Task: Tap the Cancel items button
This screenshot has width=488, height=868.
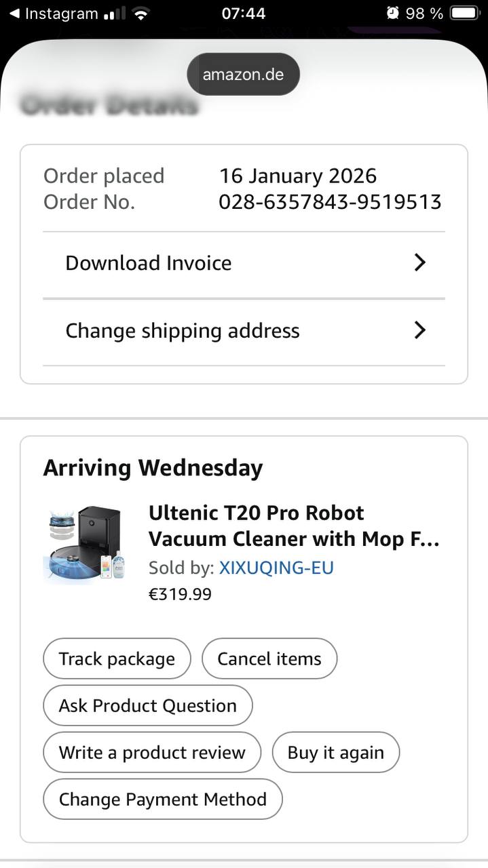Action: [x=269, y=658]
